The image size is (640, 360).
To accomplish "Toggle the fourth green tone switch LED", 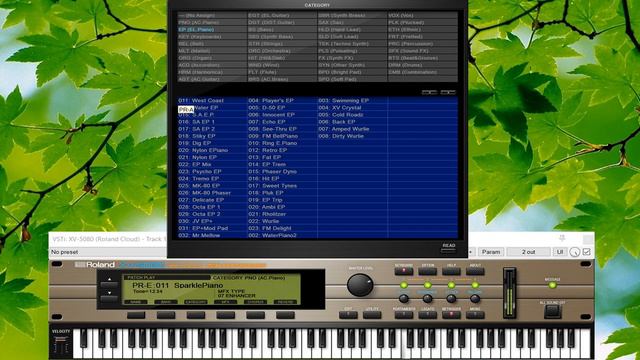I will click(x=475, y=285).
